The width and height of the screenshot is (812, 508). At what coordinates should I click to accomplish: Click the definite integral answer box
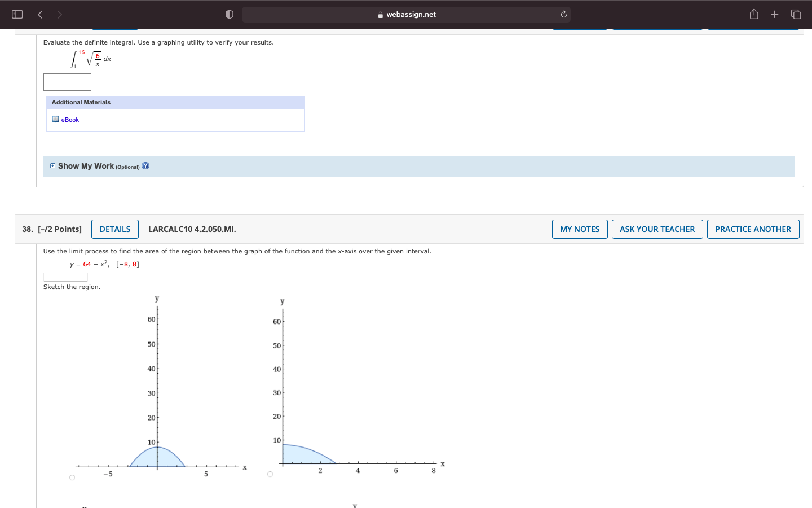[x=67, y=82]
